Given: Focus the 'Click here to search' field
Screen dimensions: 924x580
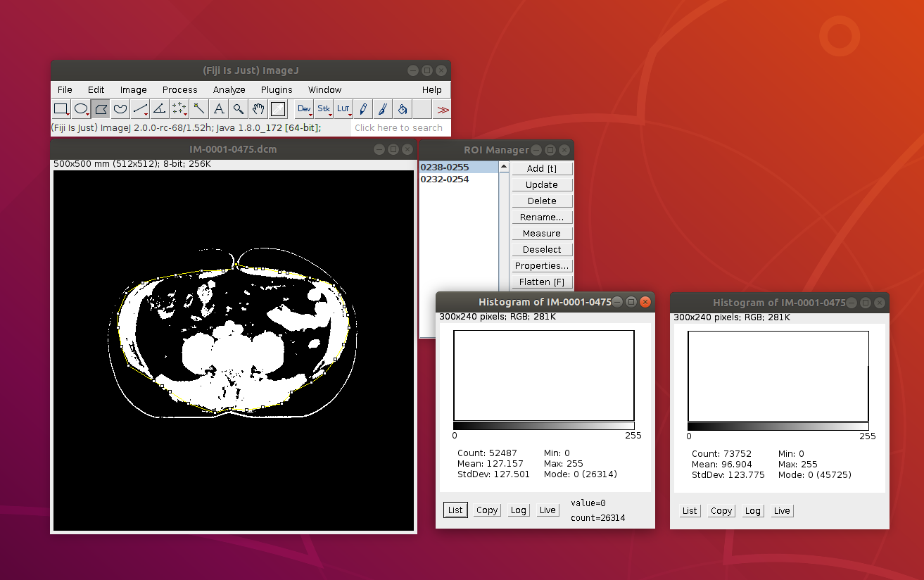Looking at the screenshot, I should click(x=400, y=127).
